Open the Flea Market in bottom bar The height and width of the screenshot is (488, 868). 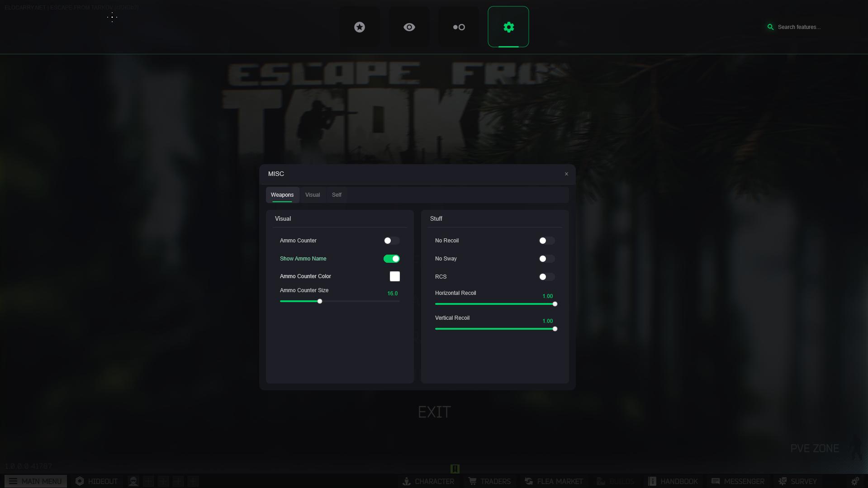point(554,481)
